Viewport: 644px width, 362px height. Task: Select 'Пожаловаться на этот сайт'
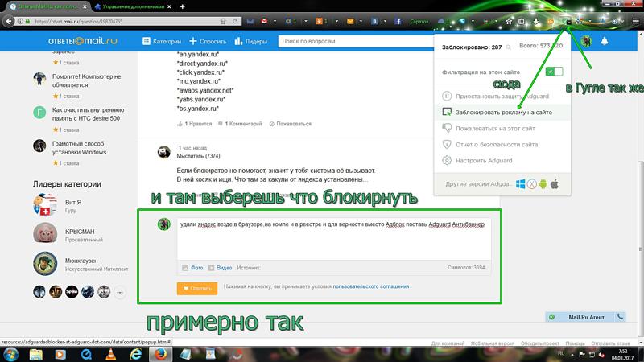point(502,128)
